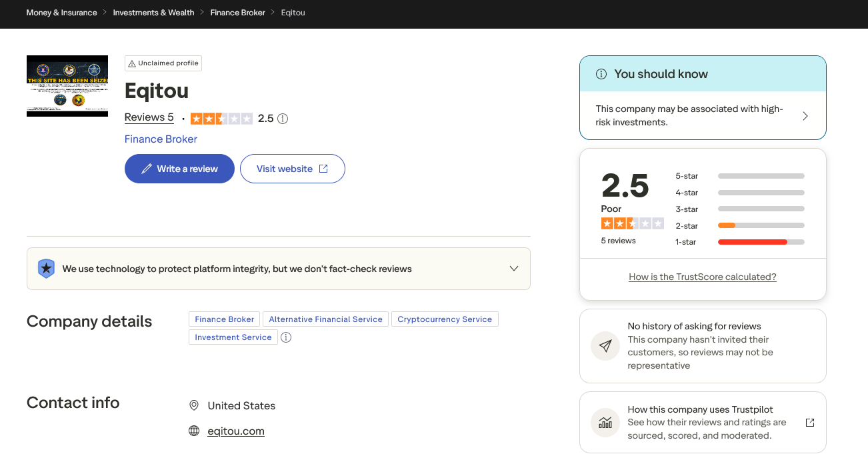Click the info icon next to 2.5 rating
Viewport: 868px width, 460px height.
[283, 119]
